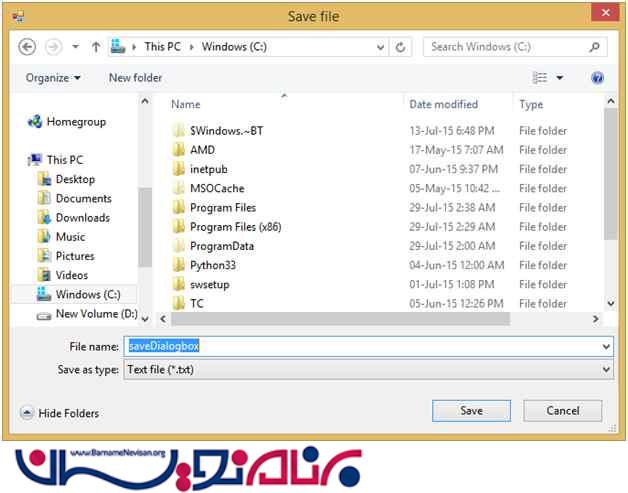
Task: Open the Help question mark icon
Action: (597, 78)
